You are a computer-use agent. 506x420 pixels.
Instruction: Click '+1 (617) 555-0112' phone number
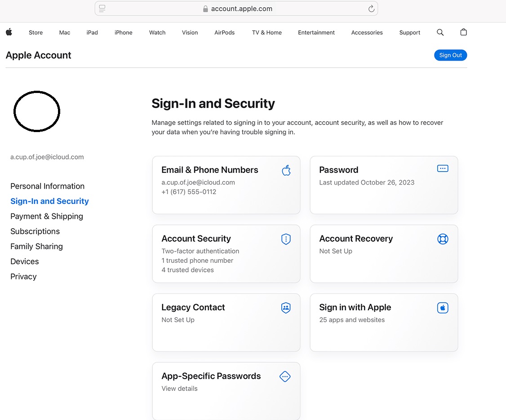(x=189, y=192)
